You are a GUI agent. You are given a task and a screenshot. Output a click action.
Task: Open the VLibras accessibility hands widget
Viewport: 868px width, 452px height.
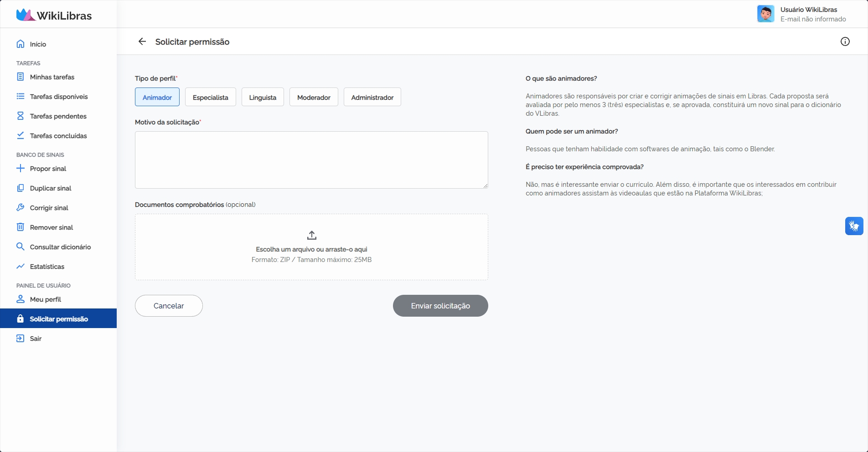point(854,226)
